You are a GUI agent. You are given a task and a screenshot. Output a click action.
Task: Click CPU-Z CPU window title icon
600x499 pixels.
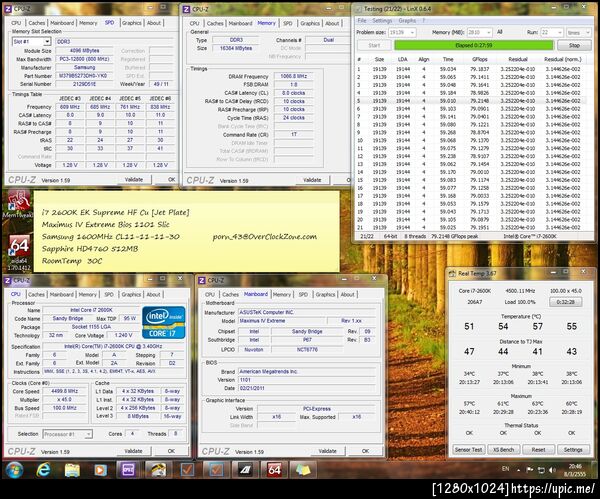(8, 280)
